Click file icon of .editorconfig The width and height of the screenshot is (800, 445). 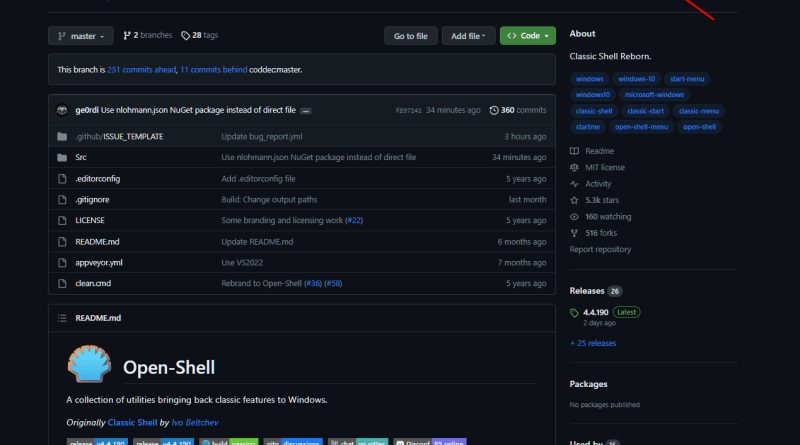pyautogui.click(x=62, y=179)
